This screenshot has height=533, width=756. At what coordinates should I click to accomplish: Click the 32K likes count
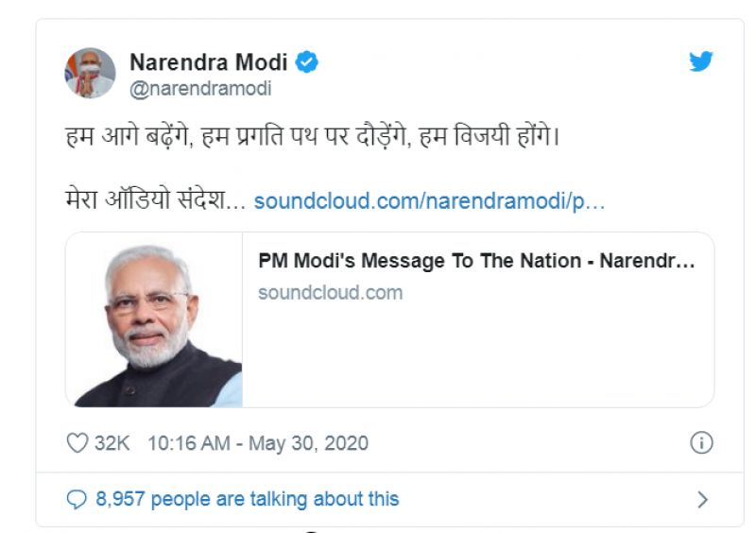(x=112, y=442)
